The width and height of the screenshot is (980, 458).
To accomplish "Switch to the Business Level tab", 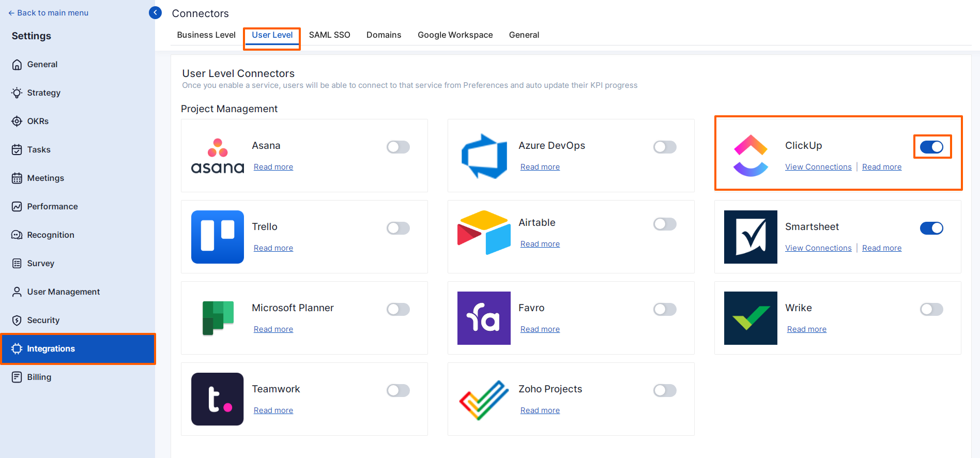I will (x=206, y=35).
